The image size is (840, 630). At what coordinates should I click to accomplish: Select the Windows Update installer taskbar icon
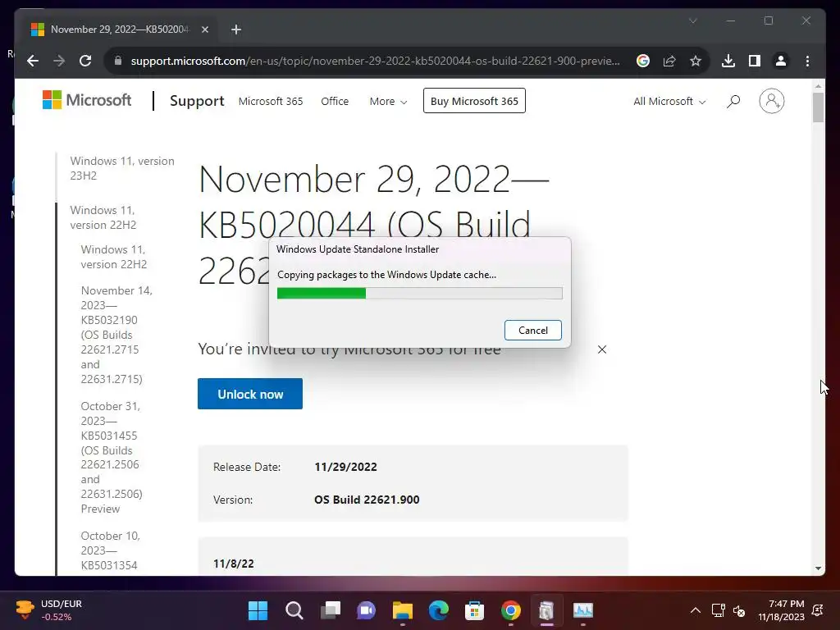pyautogui.click(x=546, y=610)
